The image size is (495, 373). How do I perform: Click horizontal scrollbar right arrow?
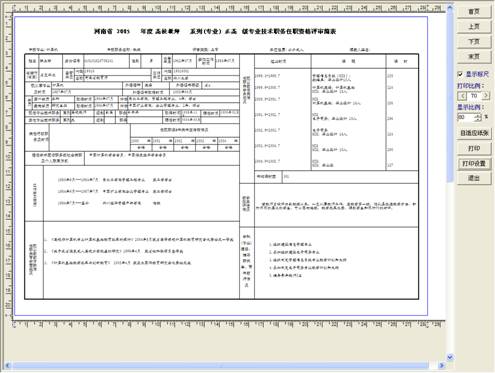click(442, 366)
